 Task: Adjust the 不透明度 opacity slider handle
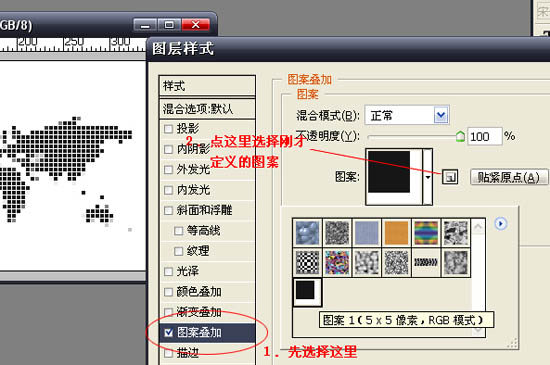click(460, 136)
